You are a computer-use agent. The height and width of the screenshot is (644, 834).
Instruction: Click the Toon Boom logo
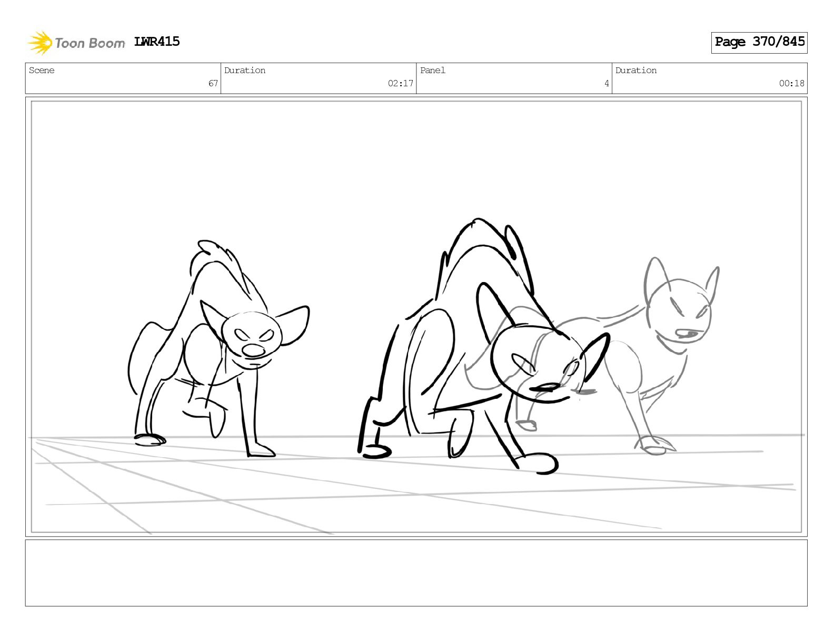76,43
